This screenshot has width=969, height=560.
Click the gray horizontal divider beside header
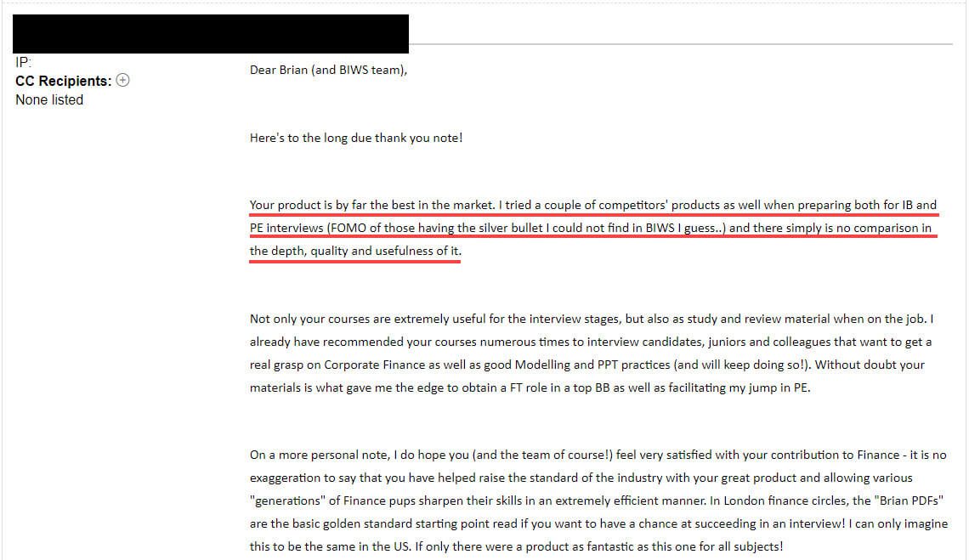click(x=680, y=44)
